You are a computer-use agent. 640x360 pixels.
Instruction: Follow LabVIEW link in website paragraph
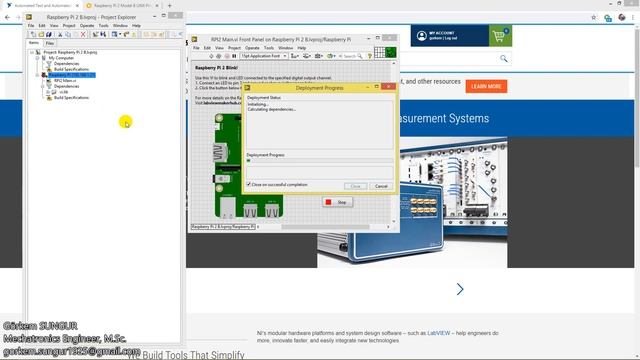[438, 333]
